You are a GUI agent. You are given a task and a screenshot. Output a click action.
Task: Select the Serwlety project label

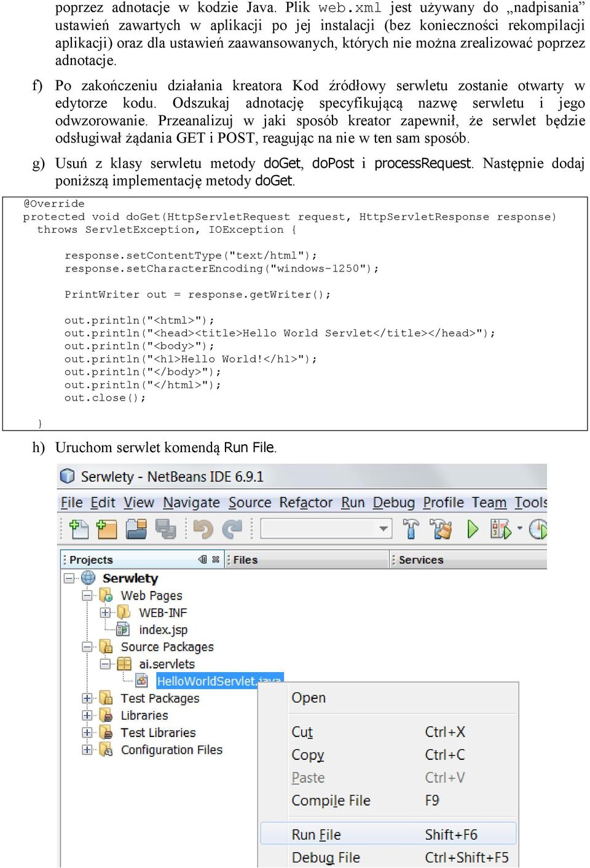130,578
